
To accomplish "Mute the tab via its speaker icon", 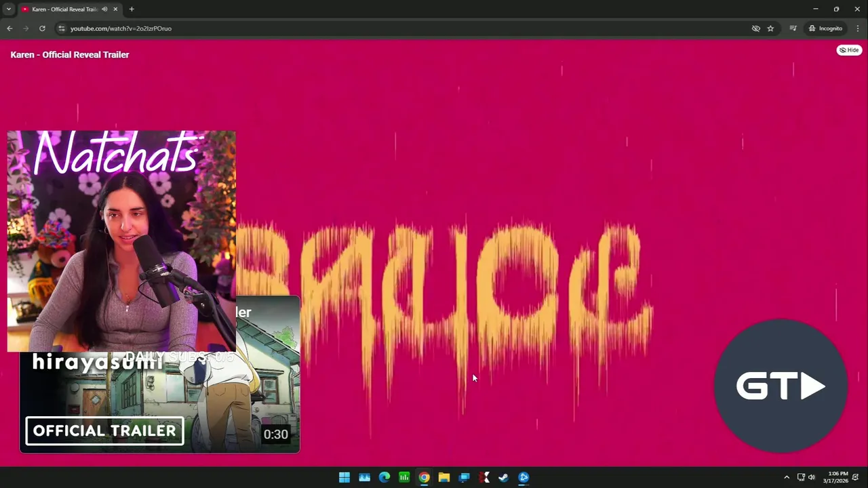I will [104, 9].
